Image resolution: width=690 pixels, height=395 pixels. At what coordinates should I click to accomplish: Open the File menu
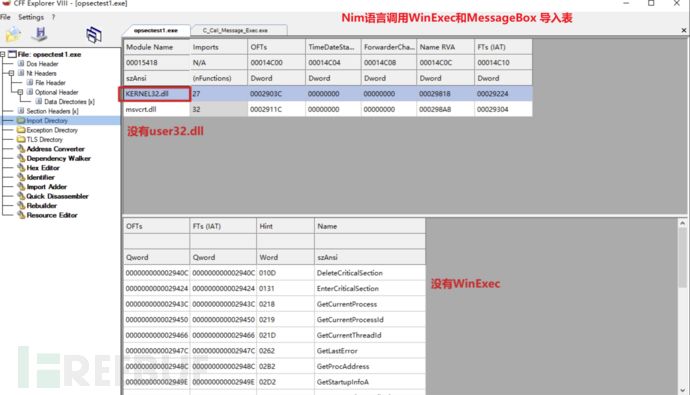coord(5,17)
